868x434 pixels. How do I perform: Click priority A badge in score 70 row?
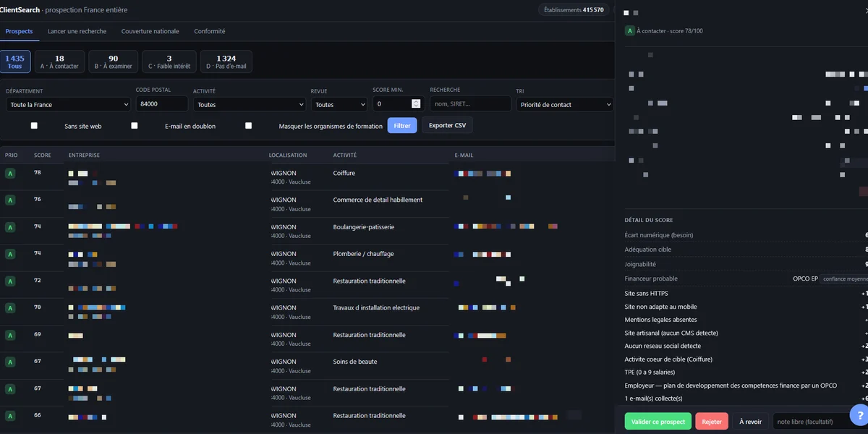tap(10, 308)
